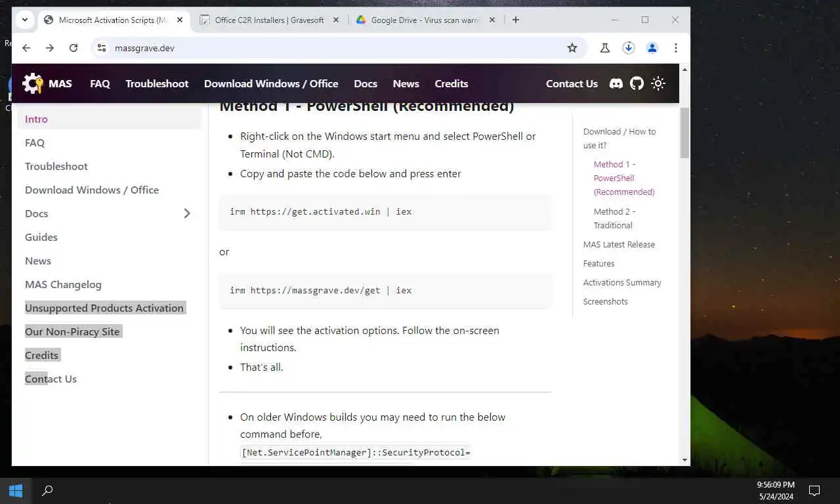The width and height of the screenshot is (840, 504).
Task: Click the massgrave.dev/get code block
Action: (385, 290)
